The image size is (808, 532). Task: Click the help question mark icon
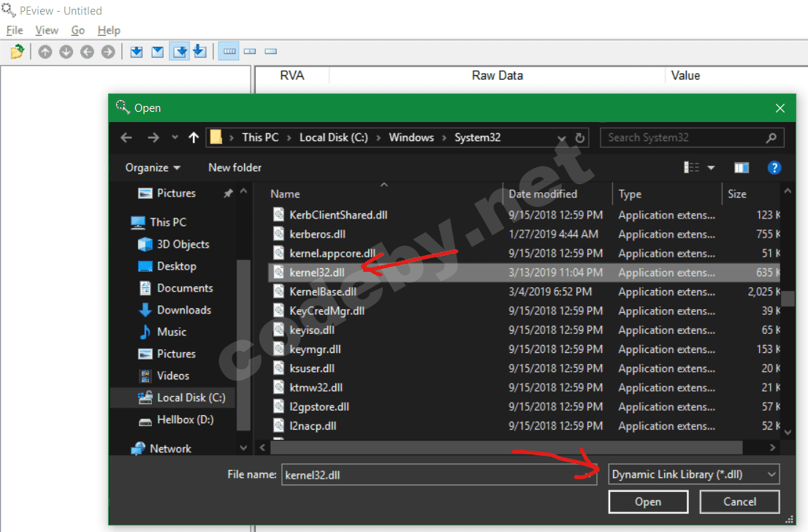[x=774, y=167]
